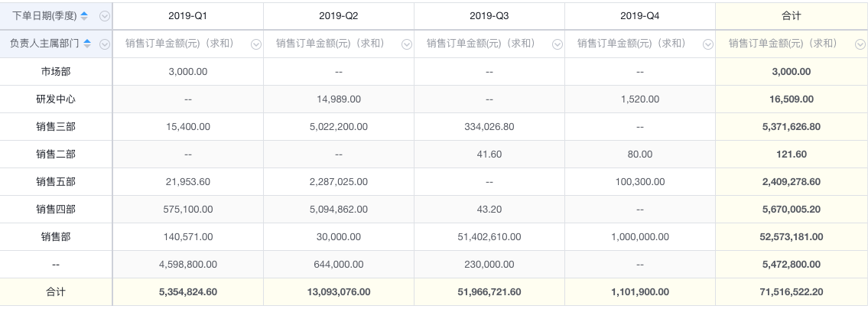Click the 销售五部 total 2,409,278.60
Viewport: 868px width, 309px height.
pos(792,181)
